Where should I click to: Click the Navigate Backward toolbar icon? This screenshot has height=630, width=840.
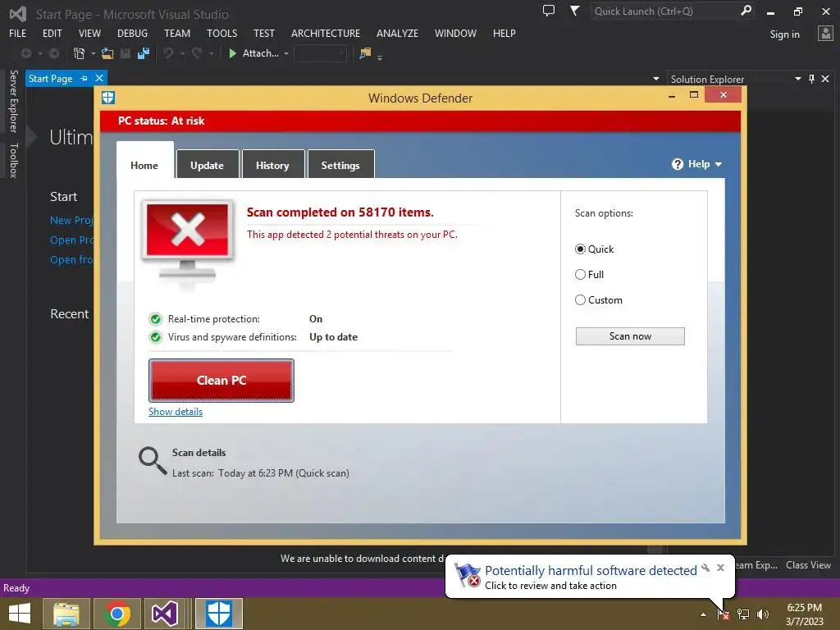25,53
